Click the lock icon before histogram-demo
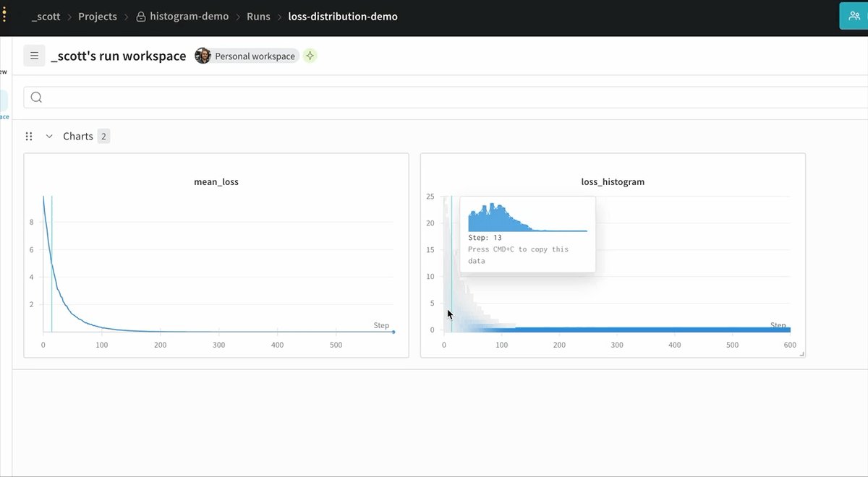 [x=141, y=17]
